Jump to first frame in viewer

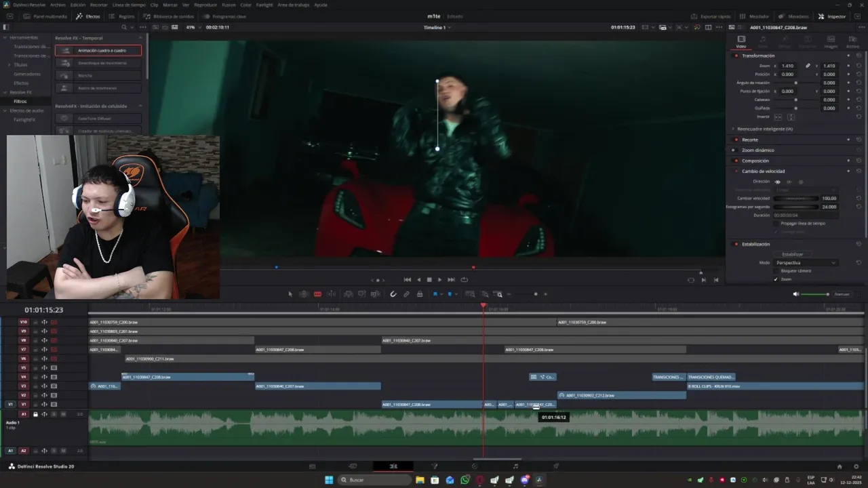pyautogui.click(x=408, y=280)
